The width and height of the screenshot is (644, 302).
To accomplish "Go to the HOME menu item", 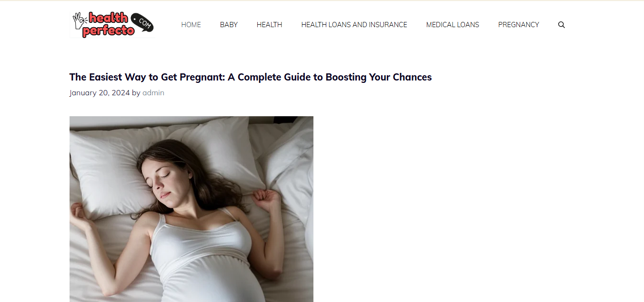I will coord(191,25).
